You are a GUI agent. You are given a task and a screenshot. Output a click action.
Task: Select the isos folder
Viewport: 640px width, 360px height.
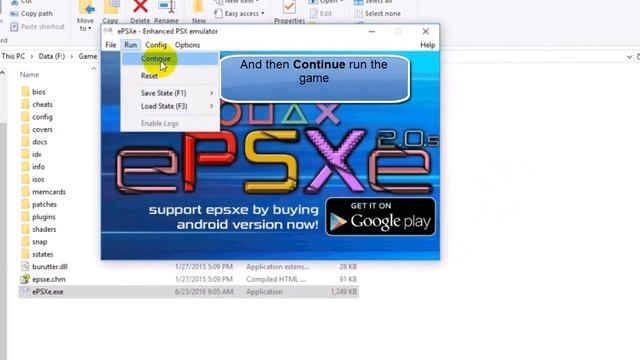point(38,180)
